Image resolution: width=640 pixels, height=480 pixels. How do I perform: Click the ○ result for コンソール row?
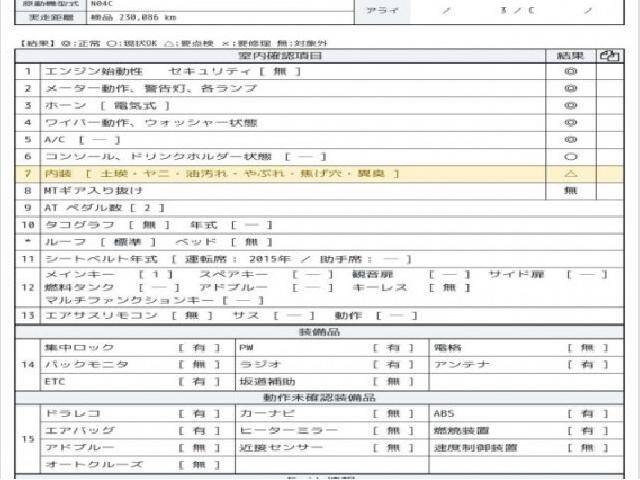coord(571,157)
